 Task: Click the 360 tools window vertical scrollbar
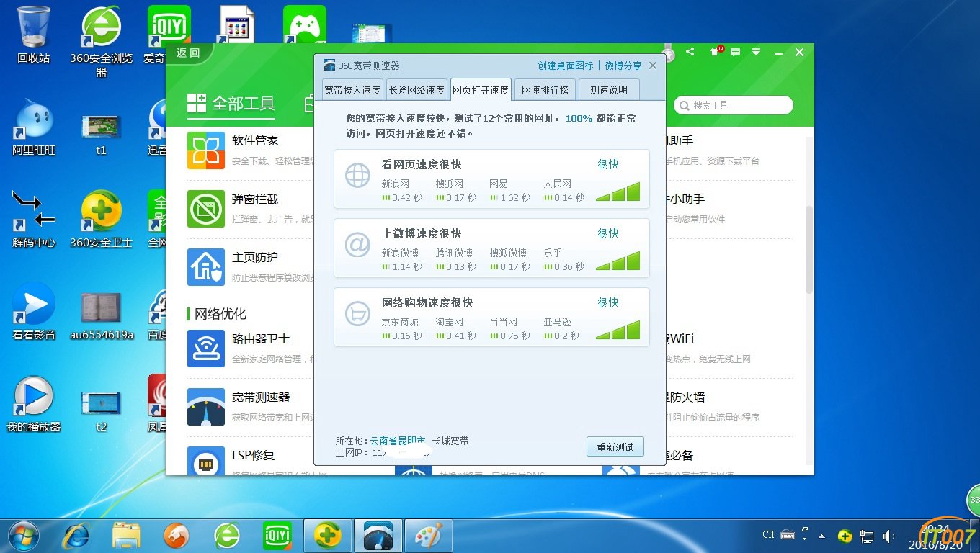(808, 248)
